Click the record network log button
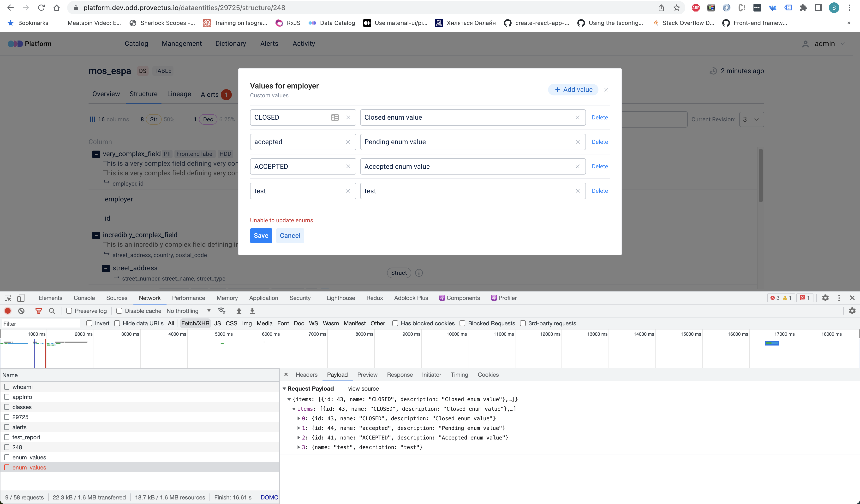The image size is (860, 504). (x=8, y=311)
